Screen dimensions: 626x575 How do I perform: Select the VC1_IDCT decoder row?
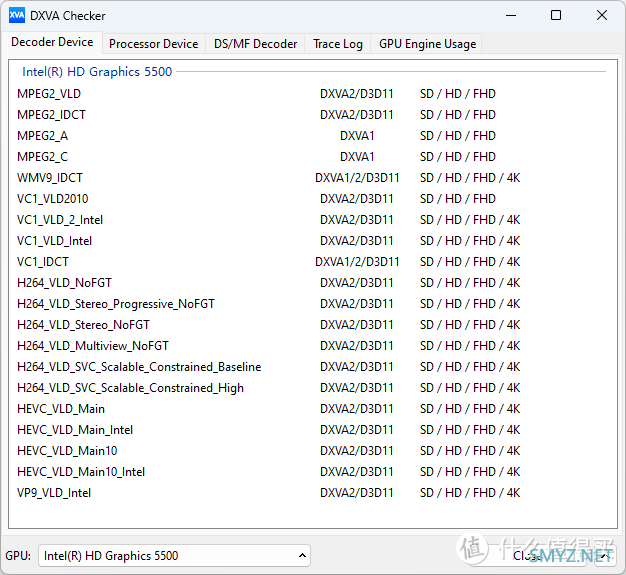click(313, 262)
